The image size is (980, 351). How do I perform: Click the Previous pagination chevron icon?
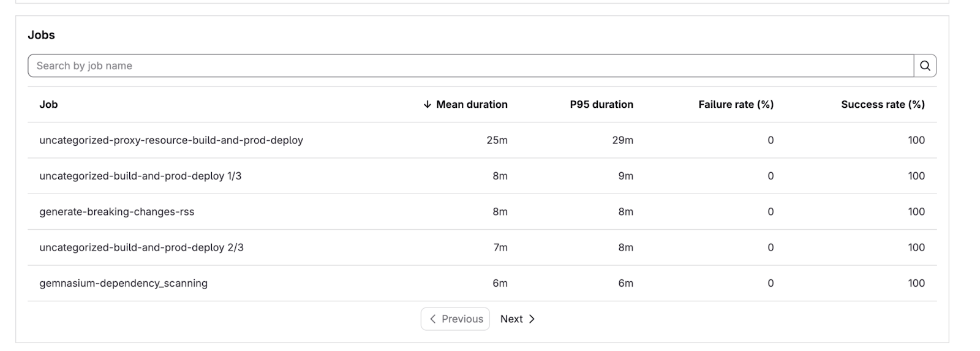coord(432,319)
